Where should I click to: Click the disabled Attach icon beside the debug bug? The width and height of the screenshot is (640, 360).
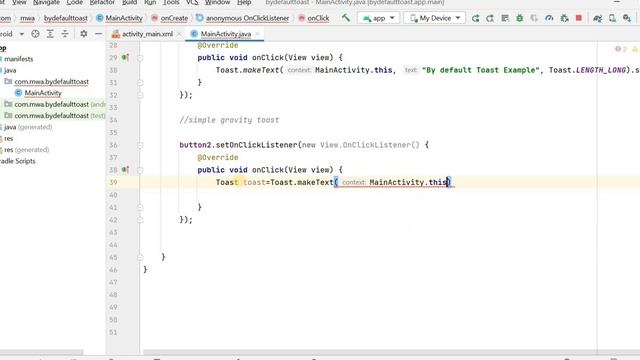coord(534,18)
